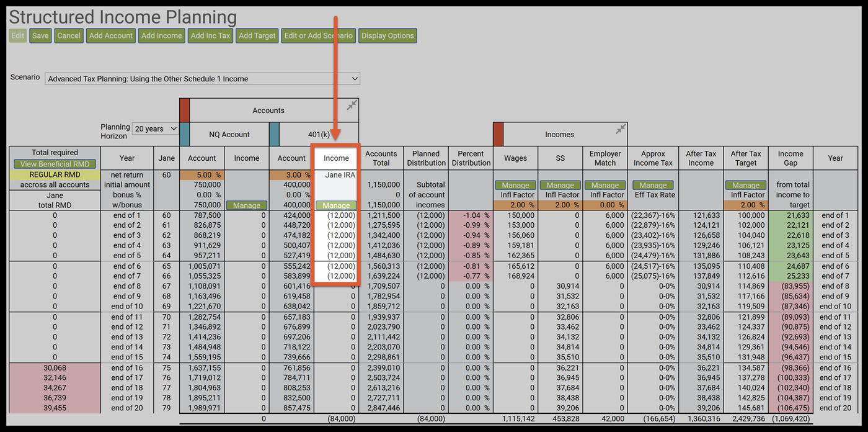Click Add Income button

pyautogui.click(x=162, y=35)
